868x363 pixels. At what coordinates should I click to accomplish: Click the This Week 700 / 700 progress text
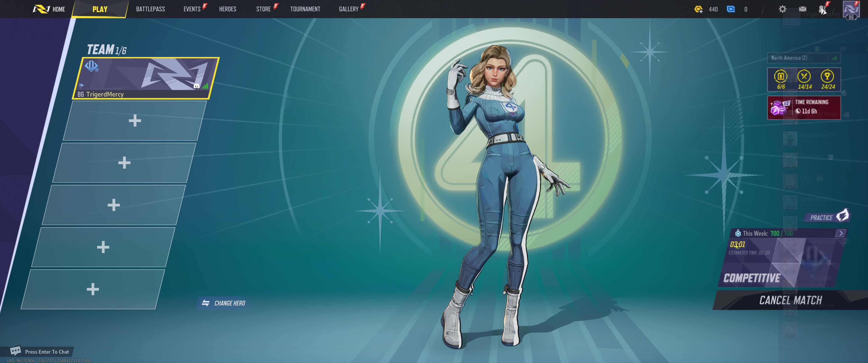[768, 233]
